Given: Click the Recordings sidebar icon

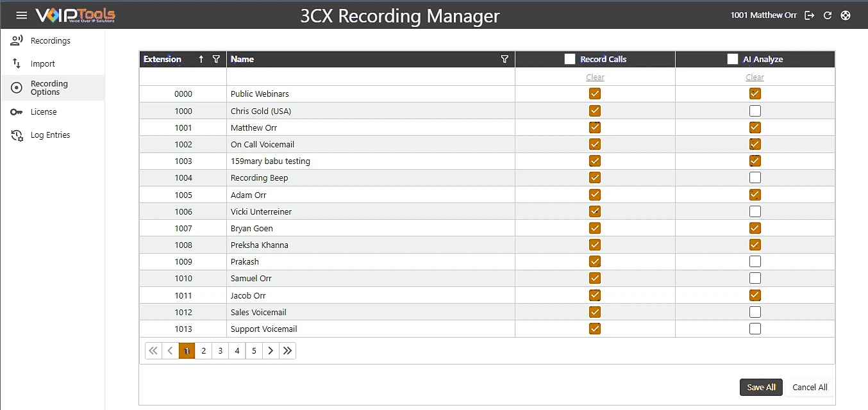Looking at the screenshot, I should 17,41.
